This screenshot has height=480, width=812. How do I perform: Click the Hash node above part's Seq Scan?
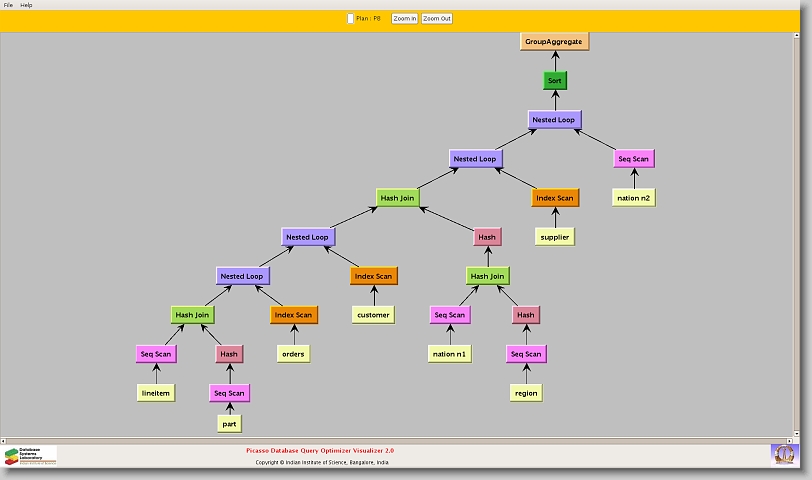tap(229, 354)
